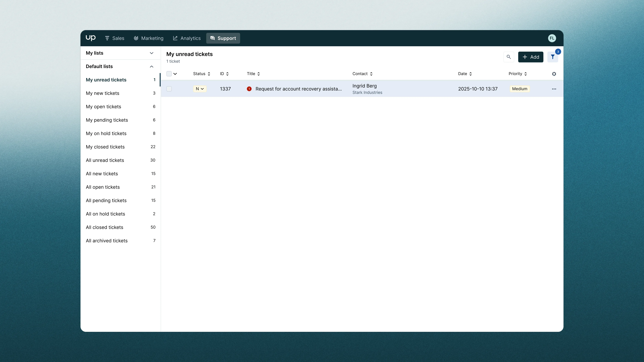Click the Medium priority badge
This screenshot has width=644, height=362.
point(520,89)
